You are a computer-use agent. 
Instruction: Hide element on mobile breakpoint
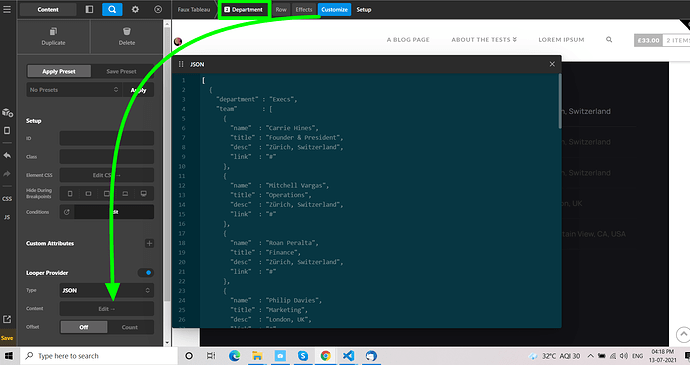coord(70,194)
